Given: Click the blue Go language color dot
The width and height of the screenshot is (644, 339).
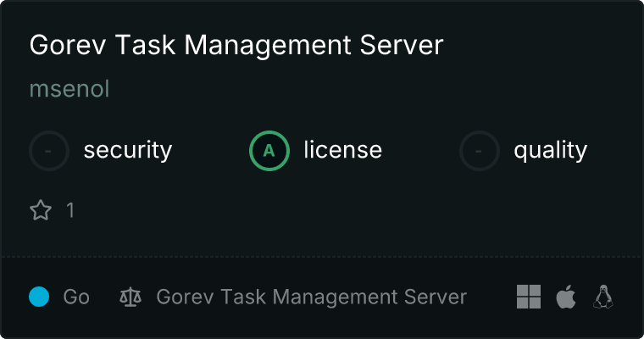Looking at the screenshot, I should click(x=39, y=297).
